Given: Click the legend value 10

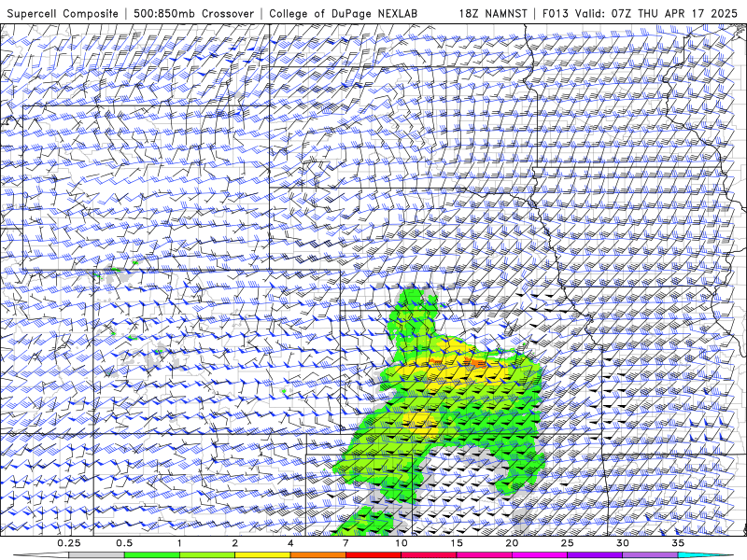Looking at the screenshot, I should [x=402, y=543].
